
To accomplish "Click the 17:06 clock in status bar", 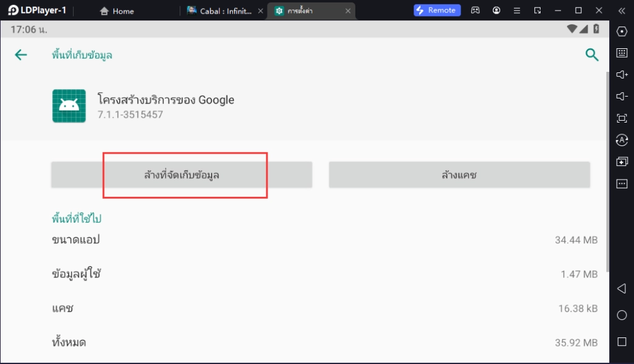I will click(x=28, y=29).
